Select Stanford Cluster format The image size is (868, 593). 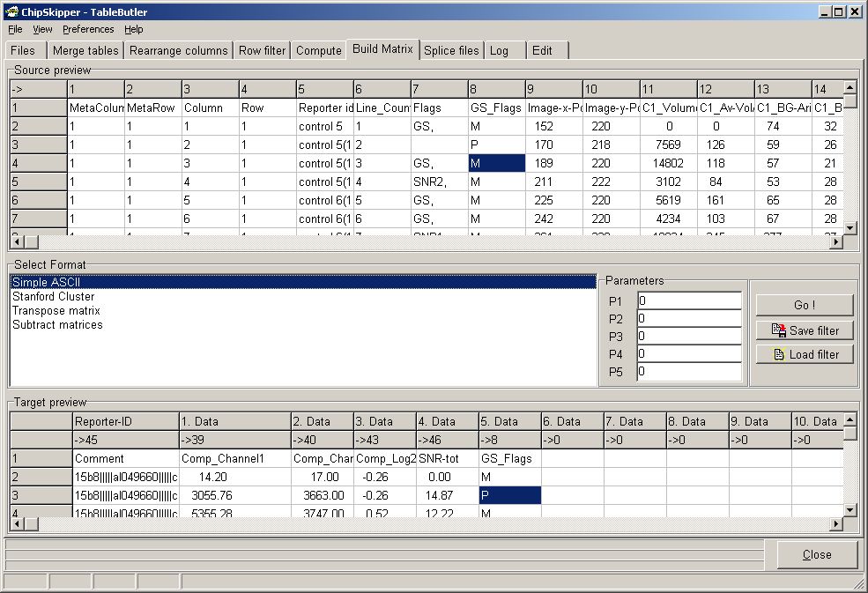click(x=53, y=297)
